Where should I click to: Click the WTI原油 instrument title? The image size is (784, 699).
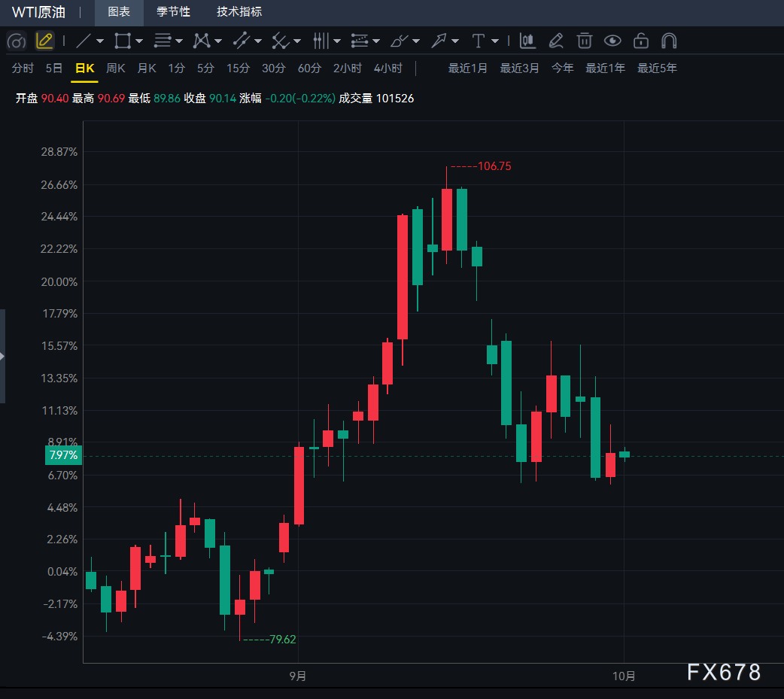coord(38,12)
